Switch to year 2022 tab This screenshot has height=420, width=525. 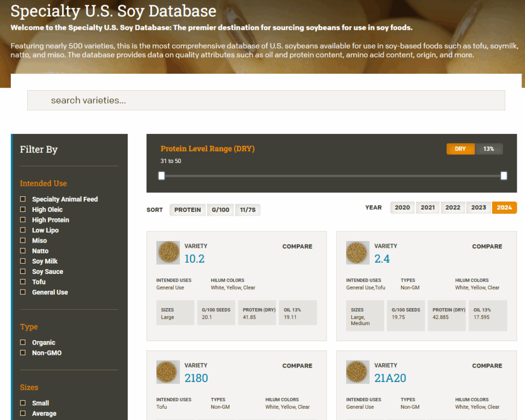point(453,208)
